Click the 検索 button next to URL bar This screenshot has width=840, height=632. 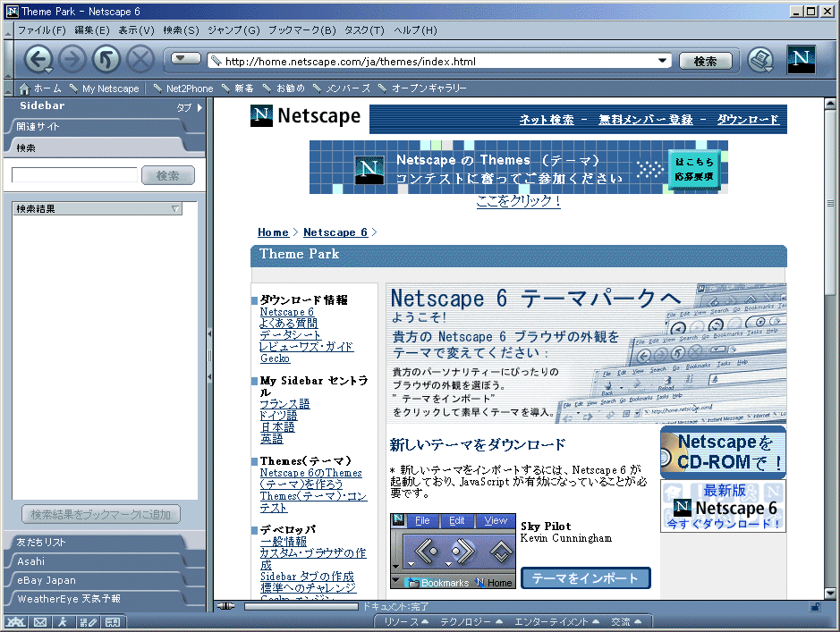pyautogui.click(x=705, y=61)
